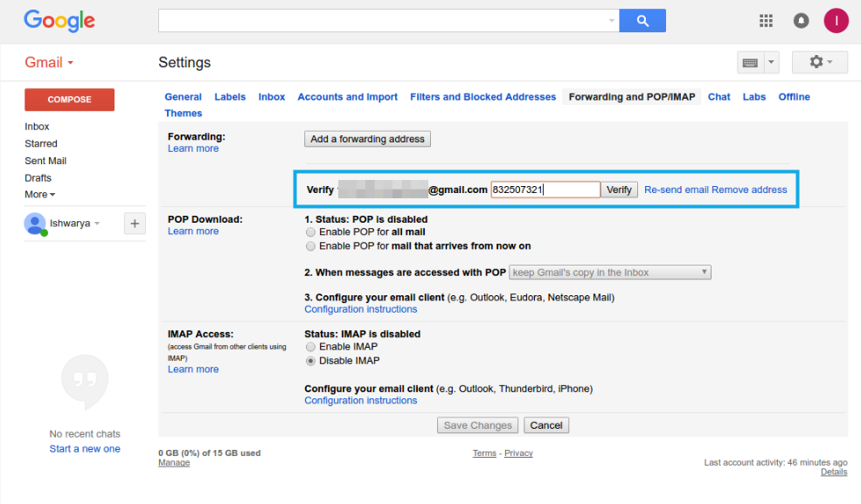Expand the search options arrow in search box
This screenshot has height=504, width=861.
[611, 21]
